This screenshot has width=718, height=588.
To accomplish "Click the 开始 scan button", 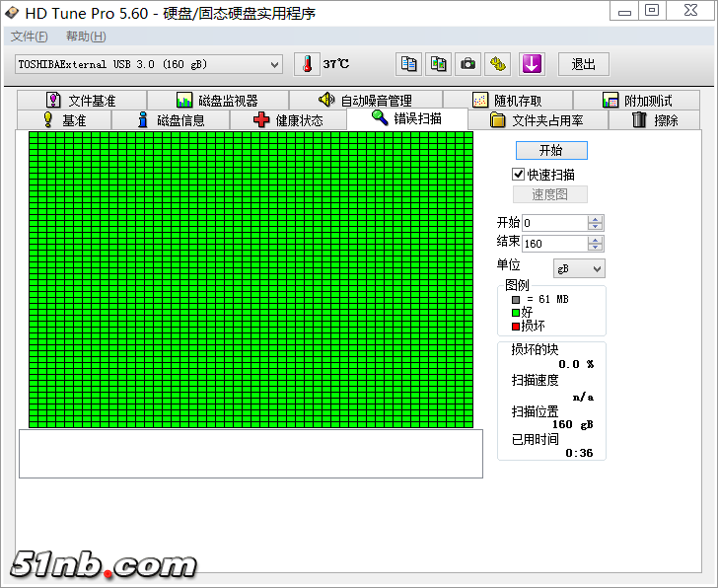I will pyautogui.click(x=551, y=150).
